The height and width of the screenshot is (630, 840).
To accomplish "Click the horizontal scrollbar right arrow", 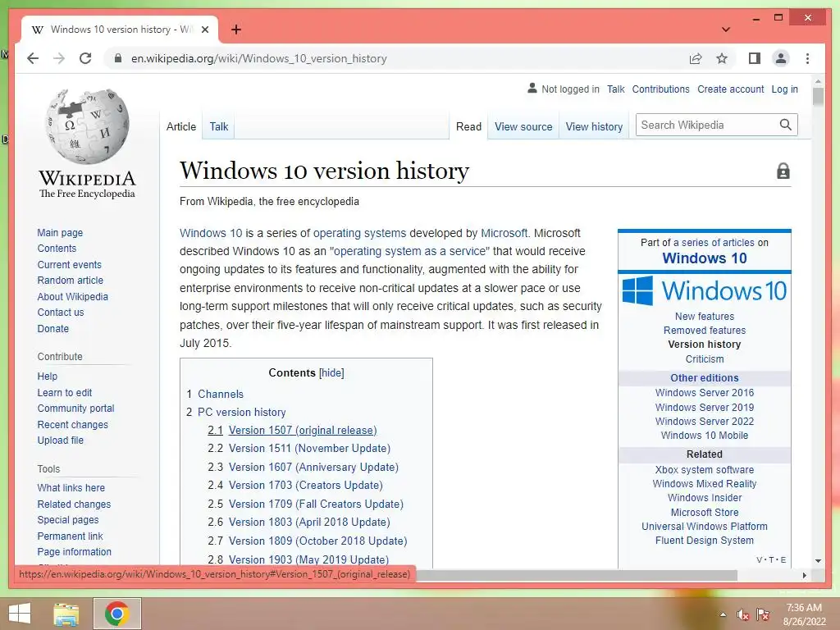I will [x=804, y=575].
